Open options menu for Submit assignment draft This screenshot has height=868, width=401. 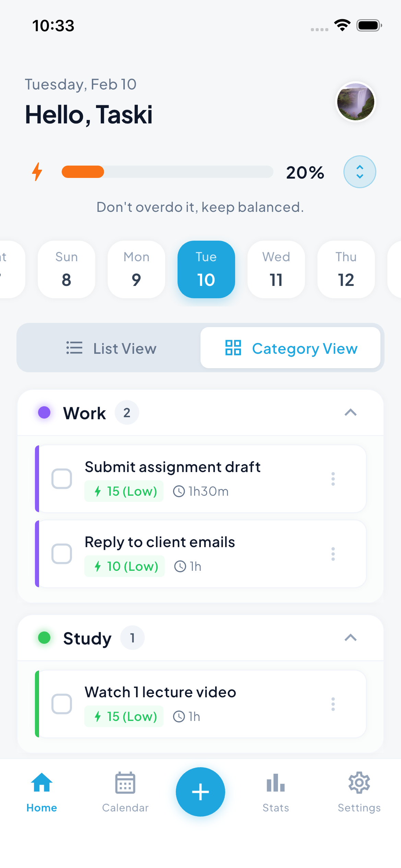coord(333,479)
